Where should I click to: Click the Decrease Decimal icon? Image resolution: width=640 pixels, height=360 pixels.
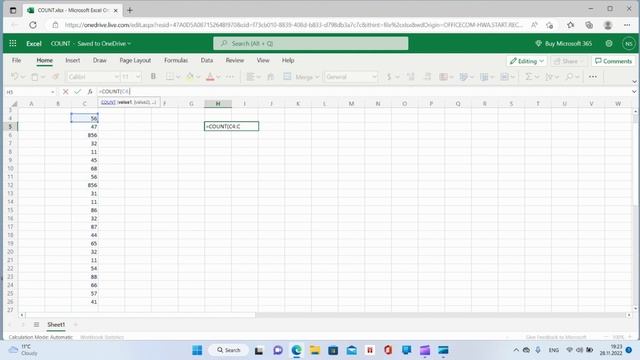pos(427,76)
